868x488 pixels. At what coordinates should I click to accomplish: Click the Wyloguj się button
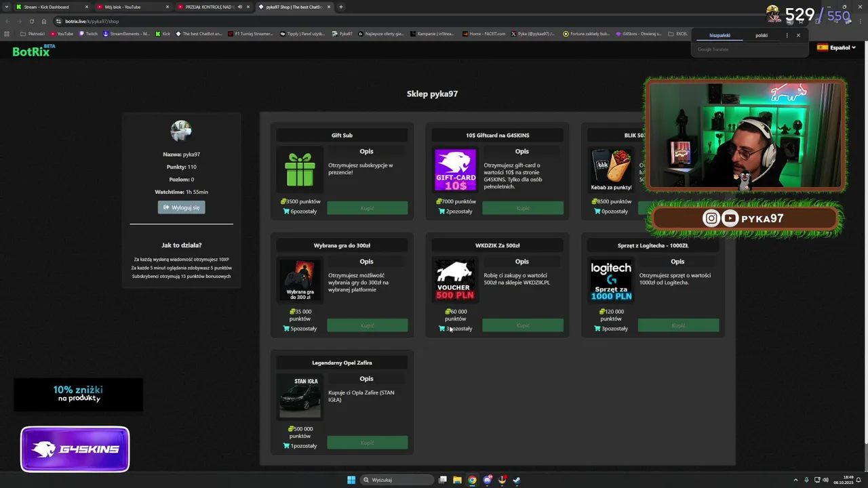181,207
